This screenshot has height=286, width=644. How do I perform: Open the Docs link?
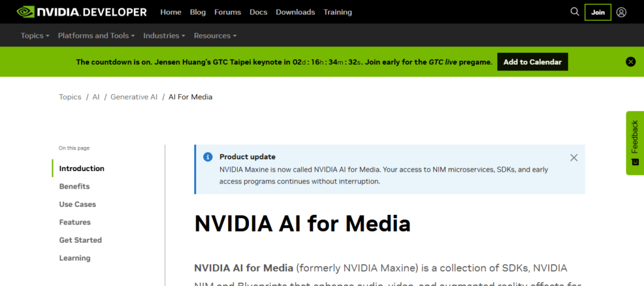point(258,13)
